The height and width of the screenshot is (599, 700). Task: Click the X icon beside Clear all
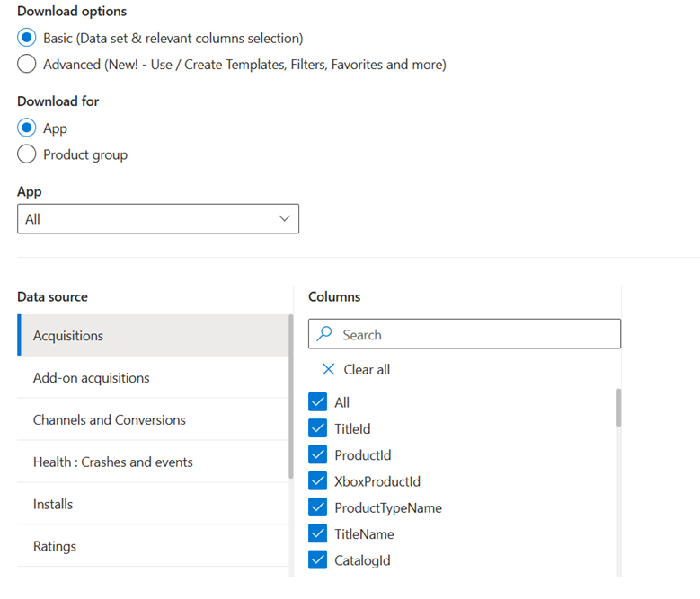(x=328, y=370)
